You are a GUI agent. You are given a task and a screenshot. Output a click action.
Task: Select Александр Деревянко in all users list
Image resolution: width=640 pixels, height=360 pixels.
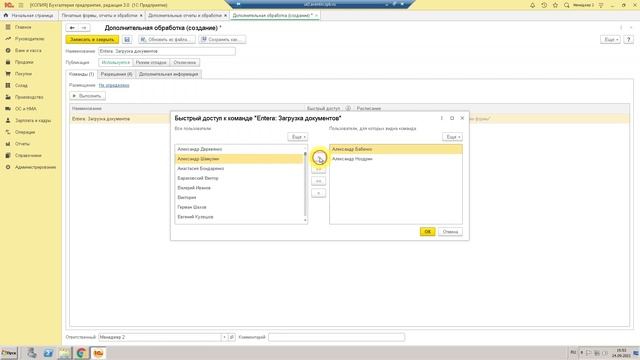point(239,149)
